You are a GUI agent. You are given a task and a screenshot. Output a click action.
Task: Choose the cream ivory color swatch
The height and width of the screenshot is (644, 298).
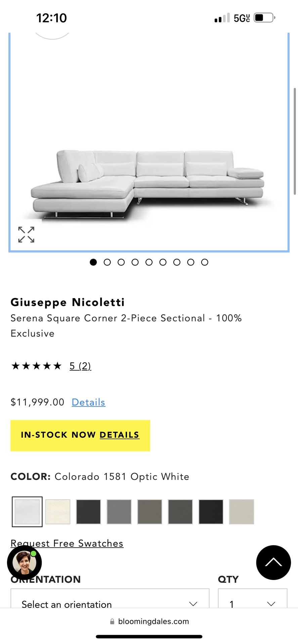tap(58, 512)
